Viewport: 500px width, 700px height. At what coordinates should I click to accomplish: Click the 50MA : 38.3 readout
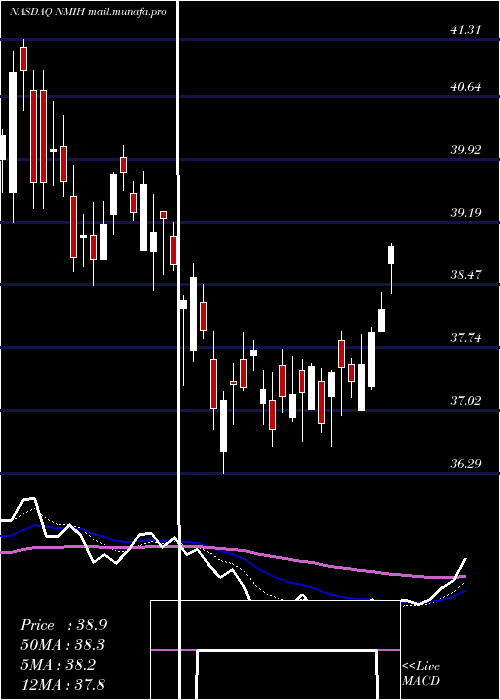(x=63, y=645)
